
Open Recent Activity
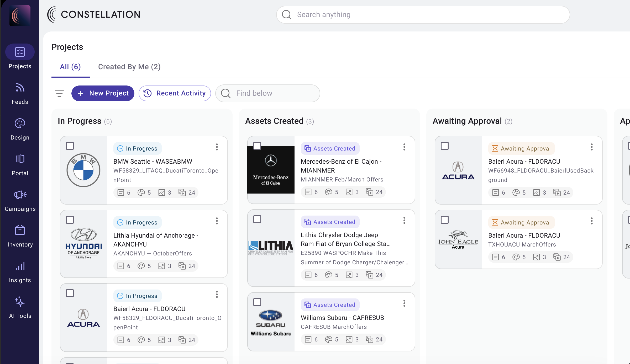175,93
